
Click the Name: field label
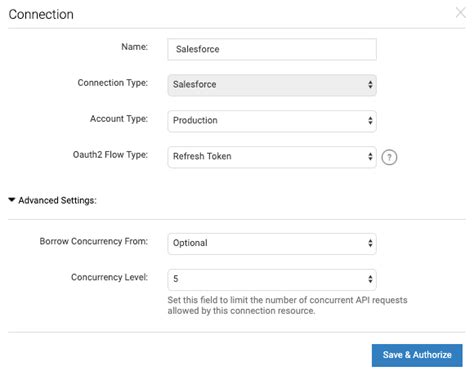click(x=134, y=47)
